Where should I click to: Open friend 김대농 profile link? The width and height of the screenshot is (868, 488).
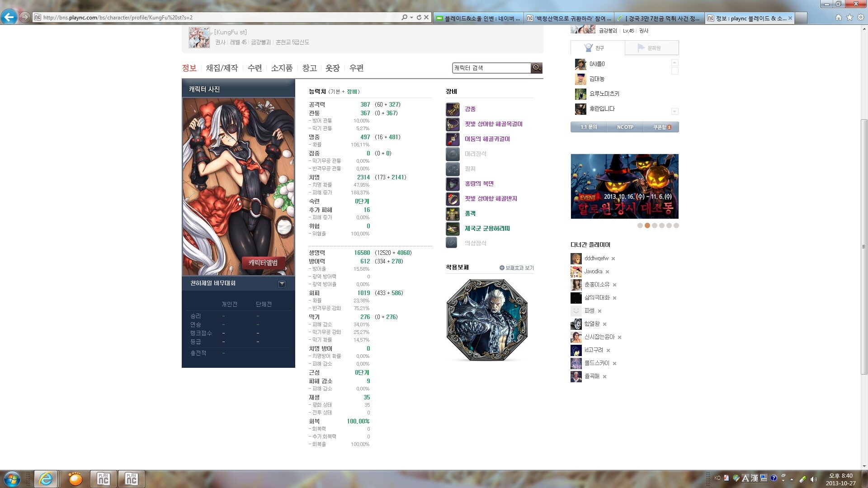[597, 79]
